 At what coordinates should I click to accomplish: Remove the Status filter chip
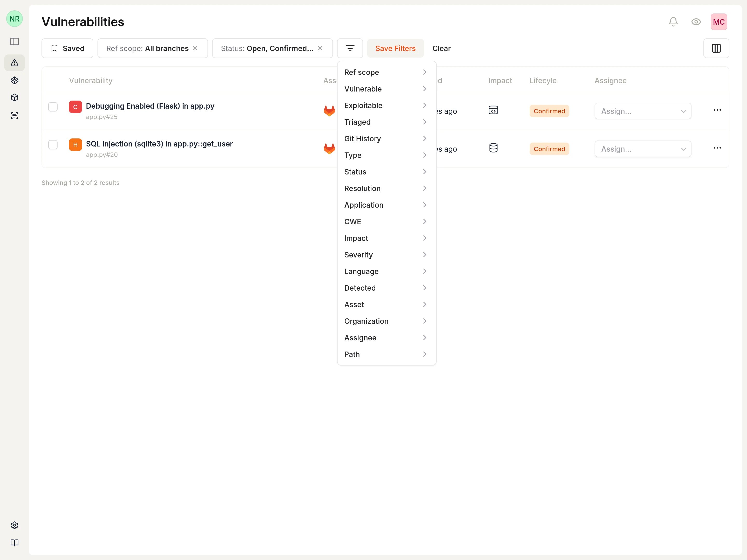click(320, 48)
